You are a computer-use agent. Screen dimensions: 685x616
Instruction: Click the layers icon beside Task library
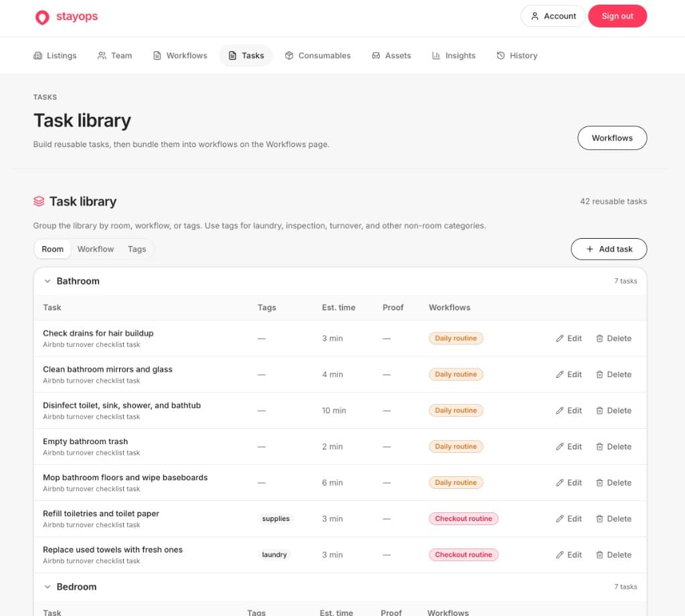point(39,201)
